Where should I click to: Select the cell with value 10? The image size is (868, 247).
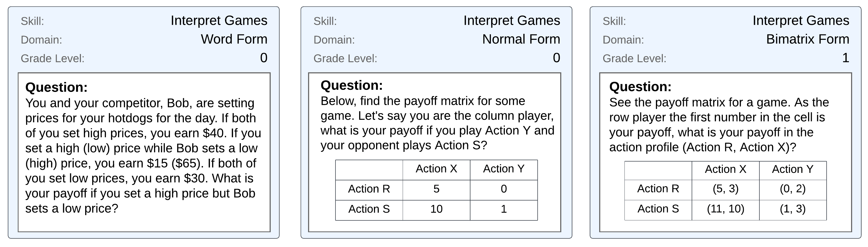(436, 209)
